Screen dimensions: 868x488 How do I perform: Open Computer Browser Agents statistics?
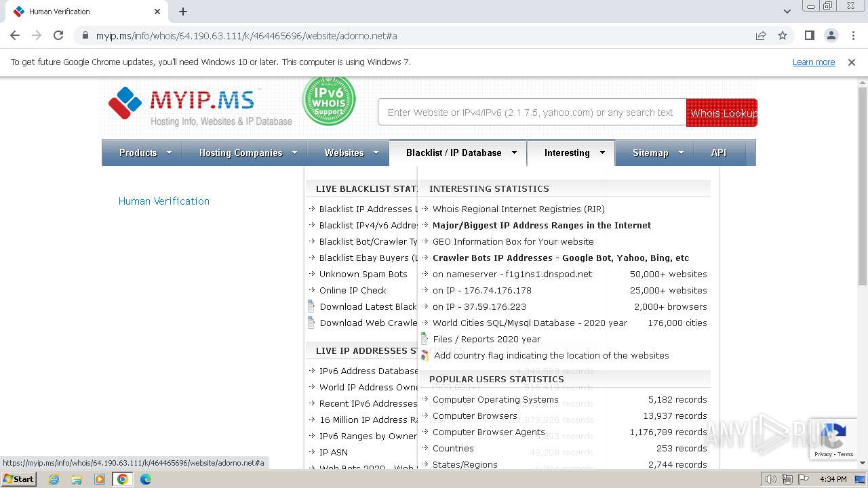(489, 432)
